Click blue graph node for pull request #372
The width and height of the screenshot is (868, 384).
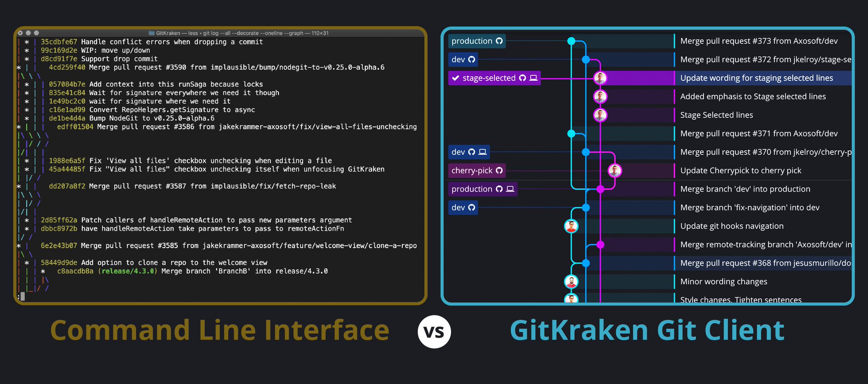586,60
